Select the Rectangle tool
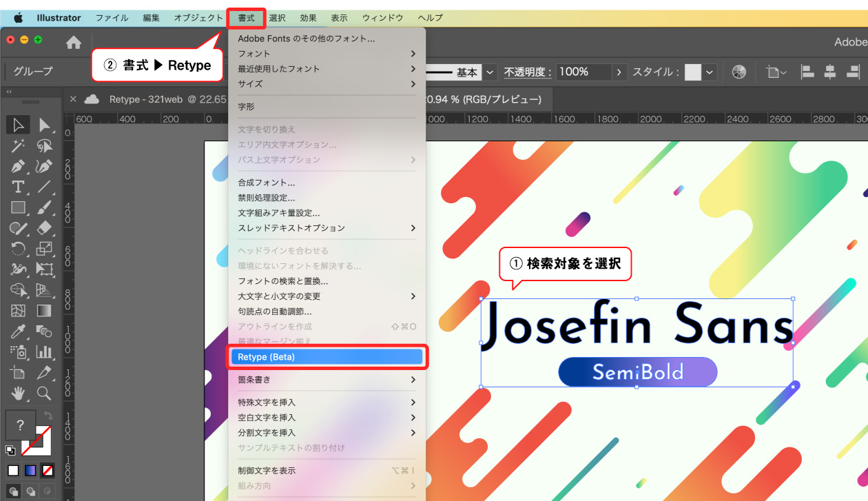The height and width of the screenshot is (501, 868). pyautogui.click(x=19, y=207)
